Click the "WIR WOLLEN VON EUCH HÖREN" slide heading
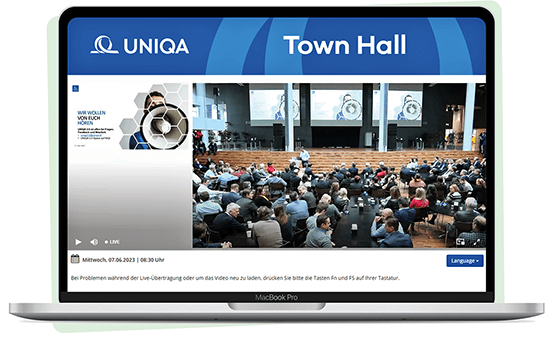 tap(91, 118)
